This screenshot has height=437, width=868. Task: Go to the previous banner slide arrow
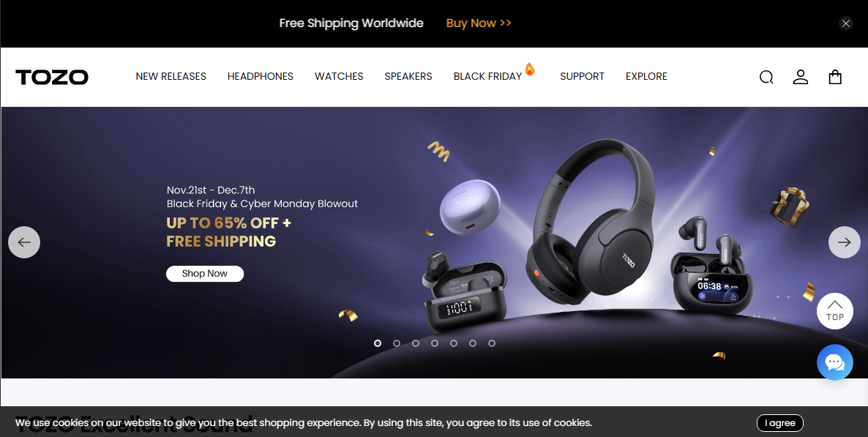click(24, 242)
